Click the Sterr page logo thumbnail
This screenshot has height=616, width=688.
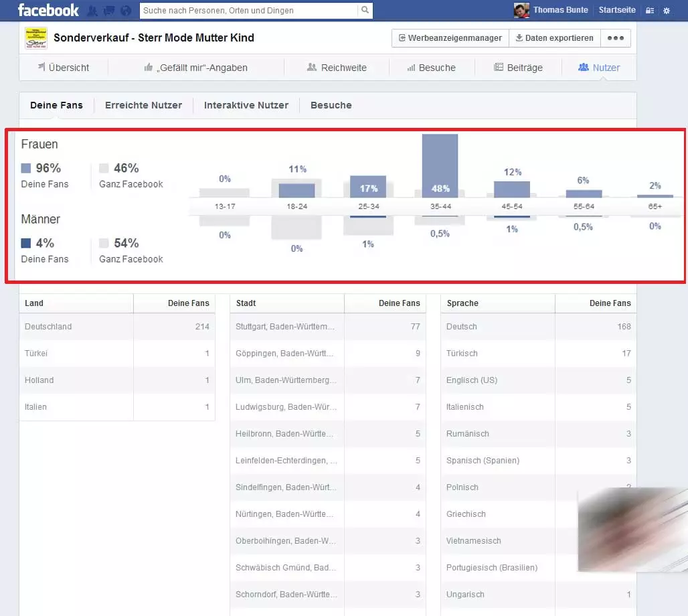coord(36,37)
